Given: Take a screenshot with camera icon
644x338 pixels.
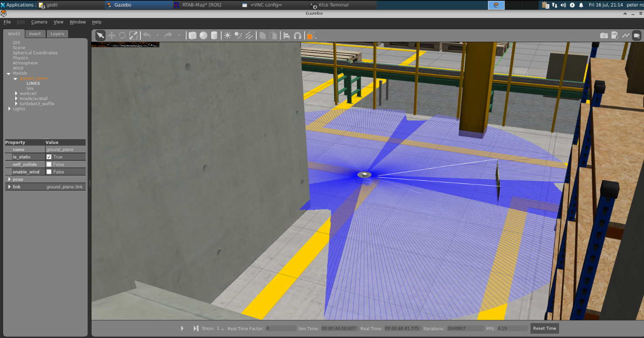Looking at the screenshot, I should point(603,36).
